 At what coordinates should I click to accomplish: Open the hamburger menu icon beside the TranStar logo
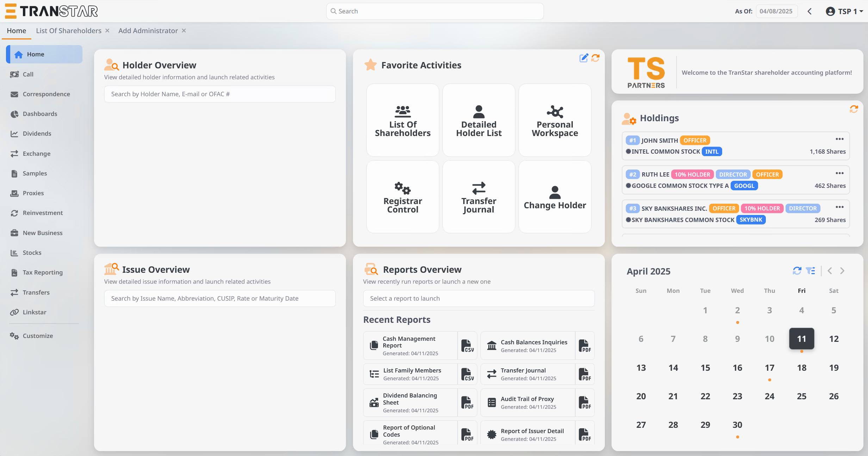(x=11, y=11)
